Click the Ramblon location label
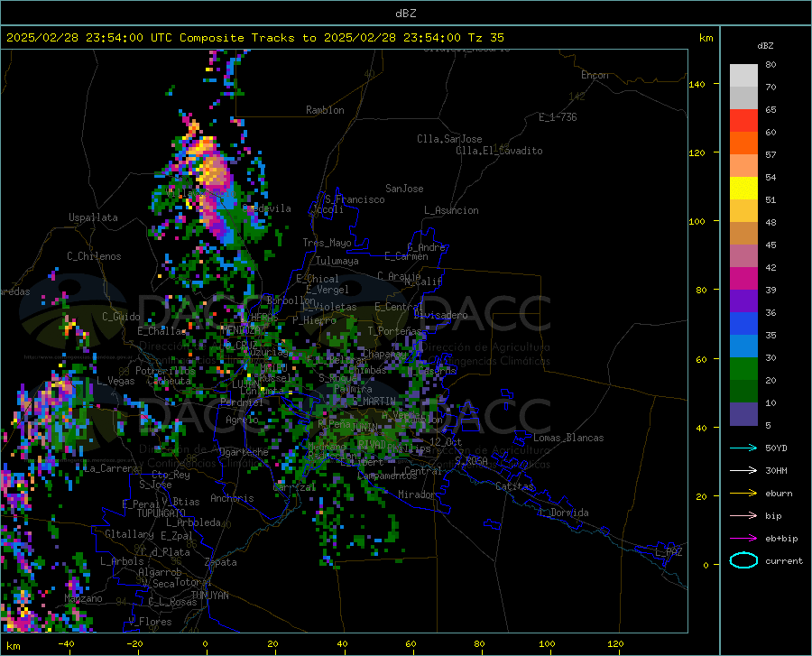The width and height of the screenshot is (812, 656). (x=325, y=110)
